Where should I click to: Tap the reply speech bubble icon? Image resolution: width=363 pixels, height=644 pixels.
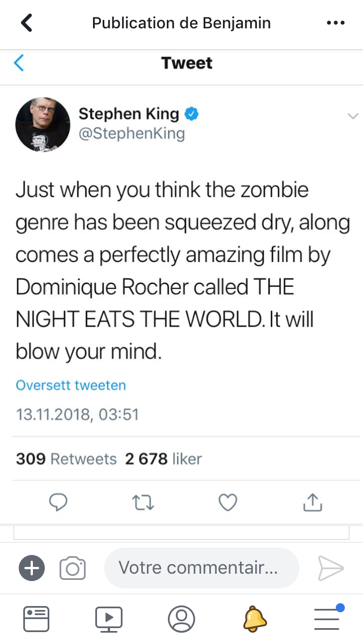[x=58, y=502]
